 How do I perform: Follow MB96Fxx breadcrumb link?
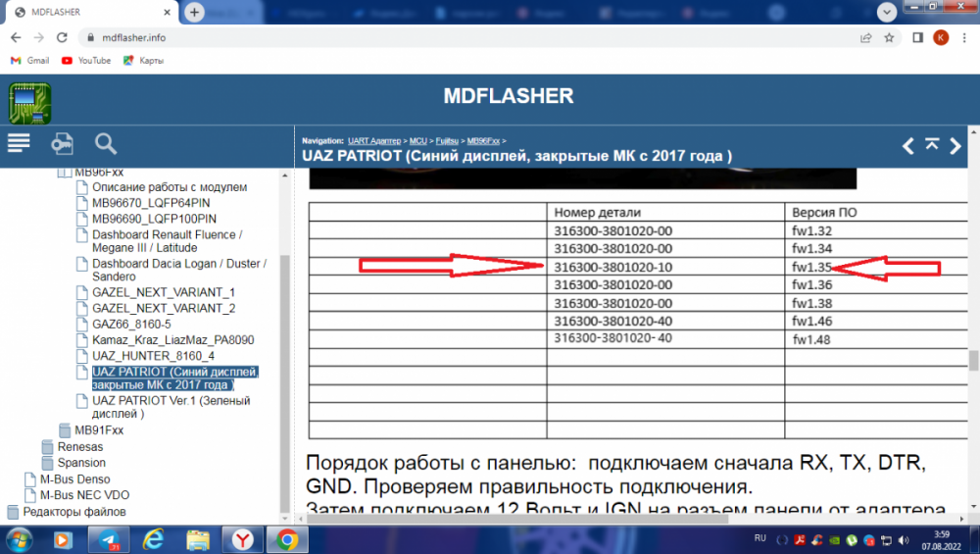pos(483,140)
